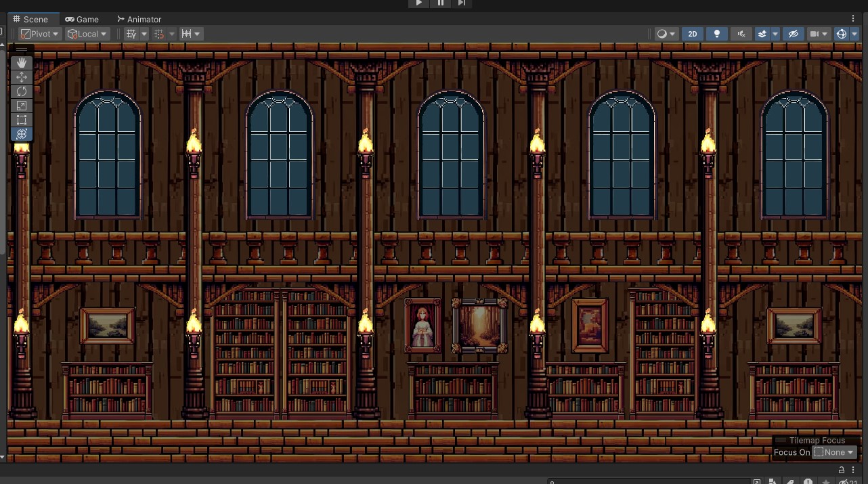868x484 pixels.
Task: Click the lock icon near Scene view bottom
Action: pyautogui.click(x=840, y=470)
